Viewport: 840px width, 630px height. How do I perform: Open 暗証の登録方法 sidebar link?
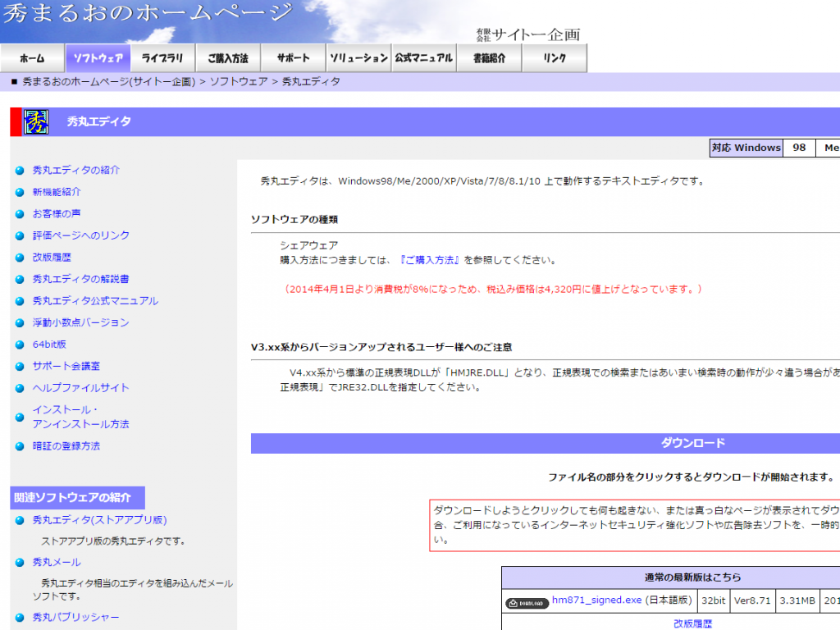click(66, 446)
